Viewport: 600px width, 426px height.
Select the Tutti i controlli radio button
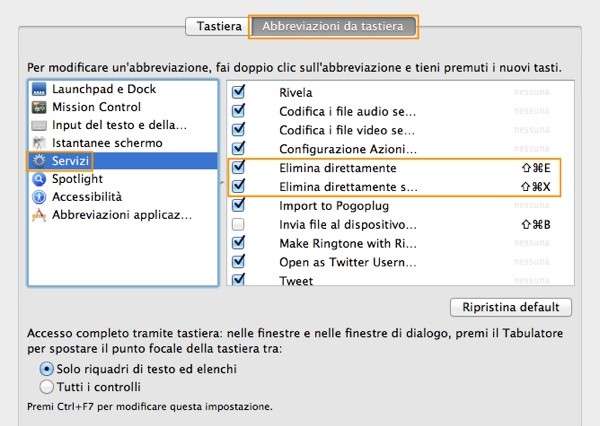[46, 386]
